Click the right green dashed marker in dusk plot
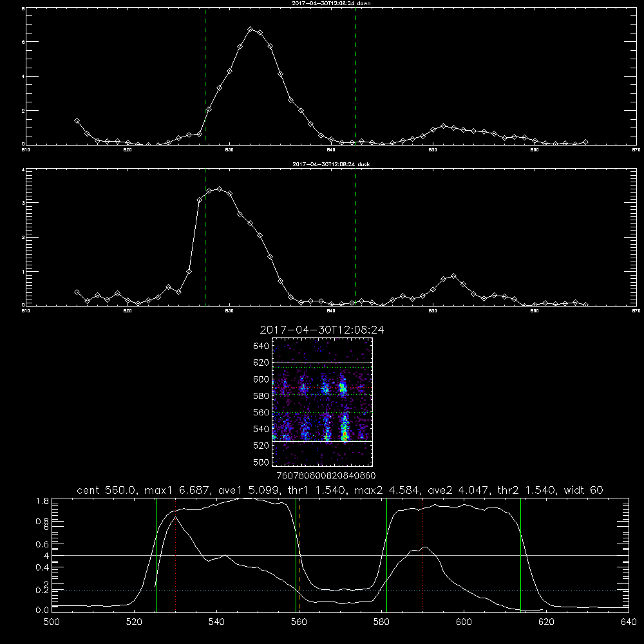The image size is (644, 644). tap(355, 237)
